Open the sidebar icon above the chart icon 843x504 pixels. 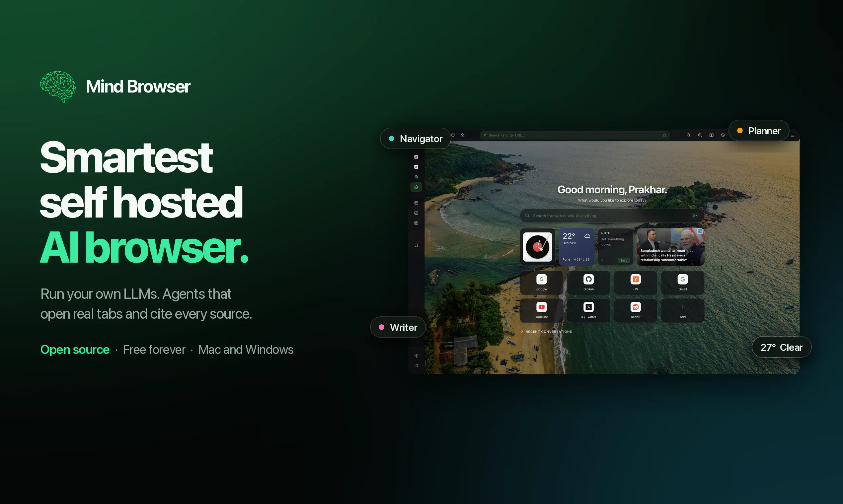coord(416,203)
